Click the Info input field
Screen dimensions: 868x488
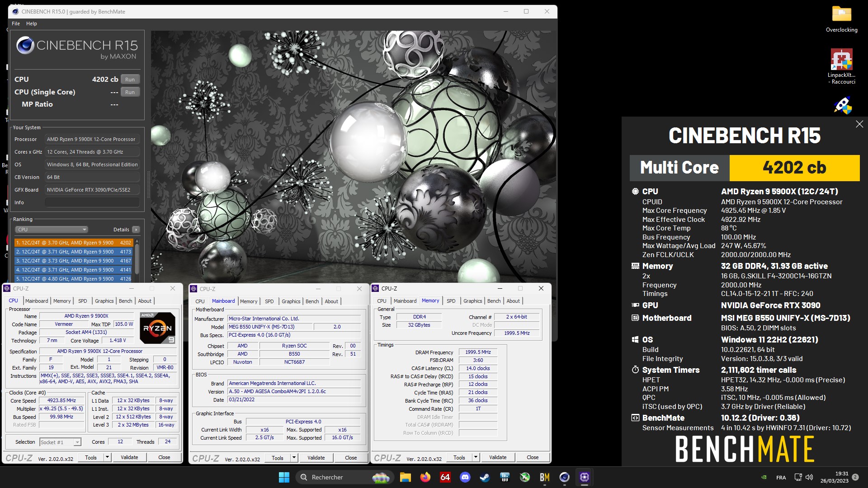click(x=92, y=202)
